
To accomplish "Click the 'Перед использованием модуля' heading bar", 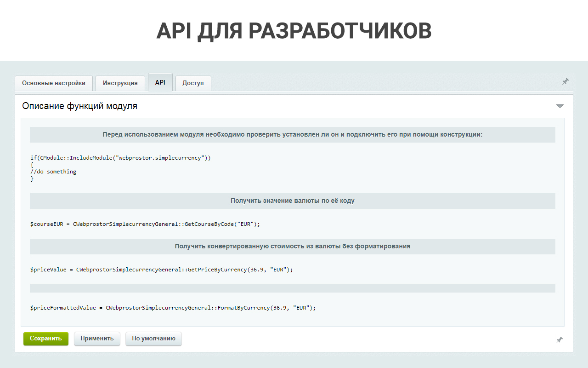I will coord(292,135).
